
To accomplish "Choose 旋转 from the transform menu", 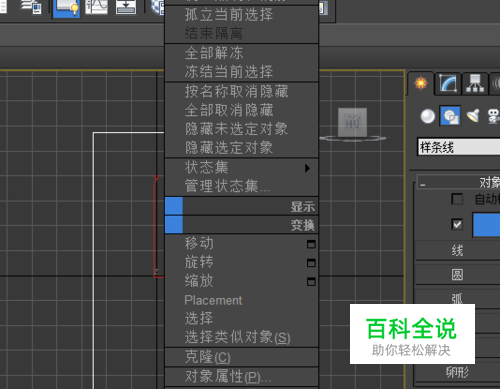I will point(242,262).
